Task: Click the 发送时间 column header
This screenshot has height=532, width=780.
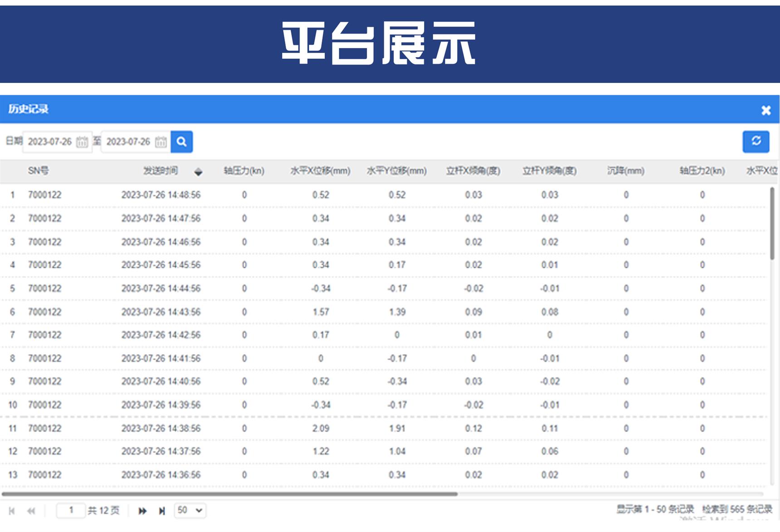Action: (161, 171)
